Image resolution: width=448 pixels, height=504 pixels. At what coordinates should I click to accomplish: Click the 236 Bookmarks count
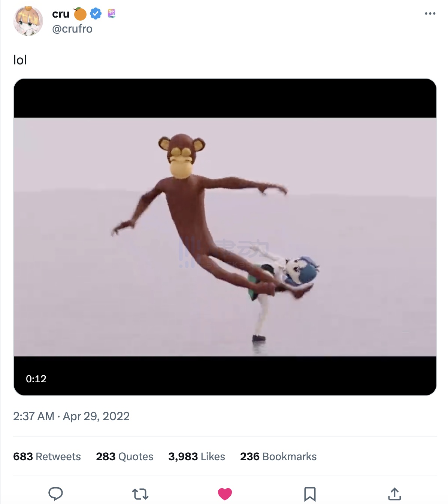278,456
